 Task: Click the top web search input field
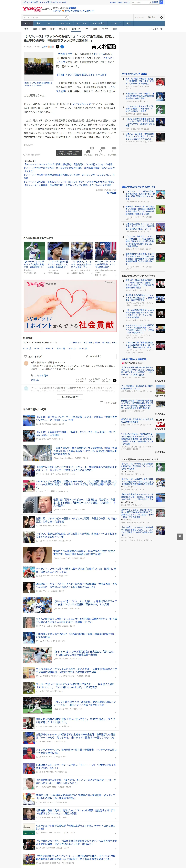coord(140,2)
